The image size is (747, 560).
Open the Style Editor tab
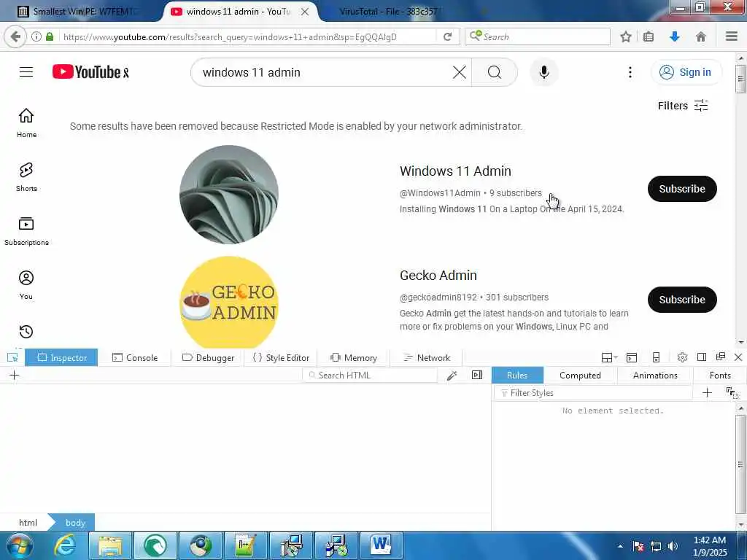click(x=281, y=357)
